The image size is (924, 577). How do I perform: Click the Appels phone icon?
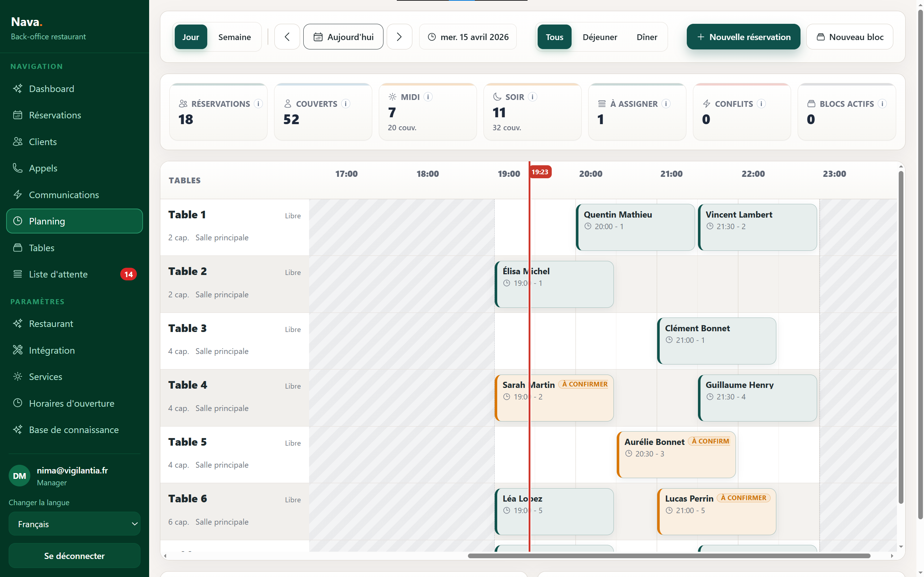18,168
